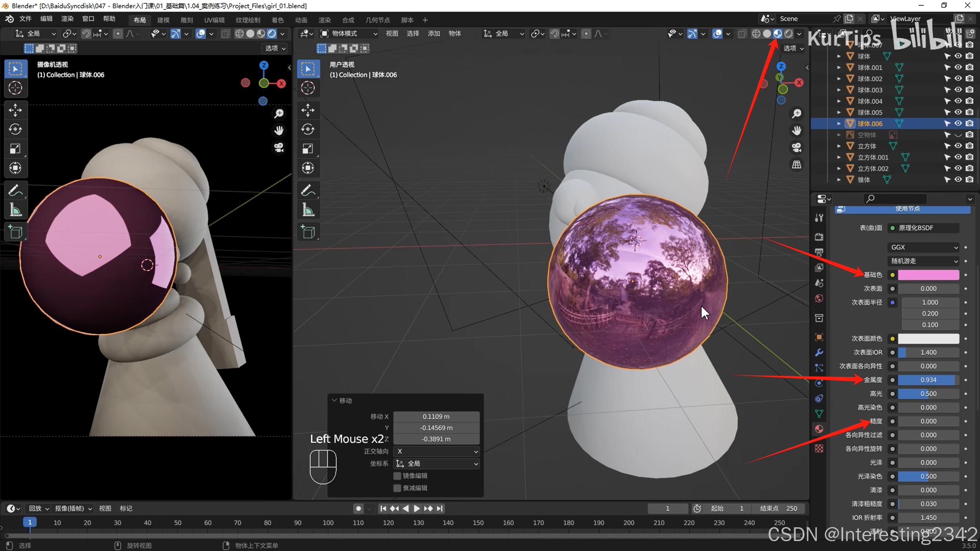980x551 pixels.
Task: Open the 渲染 menu in top bar
Action: pyautogui.click(x=67, y=19)
